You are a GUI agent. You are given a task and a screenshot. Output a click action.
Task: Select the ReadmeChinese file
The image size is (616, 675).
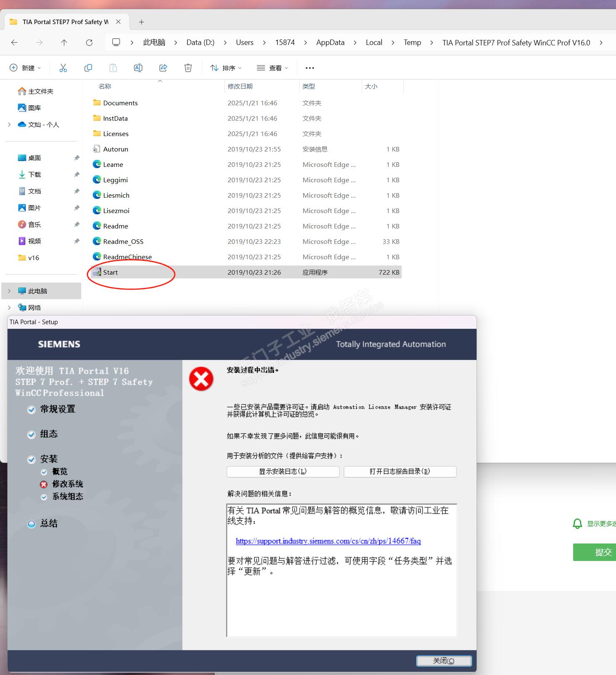tap(246, 257)
